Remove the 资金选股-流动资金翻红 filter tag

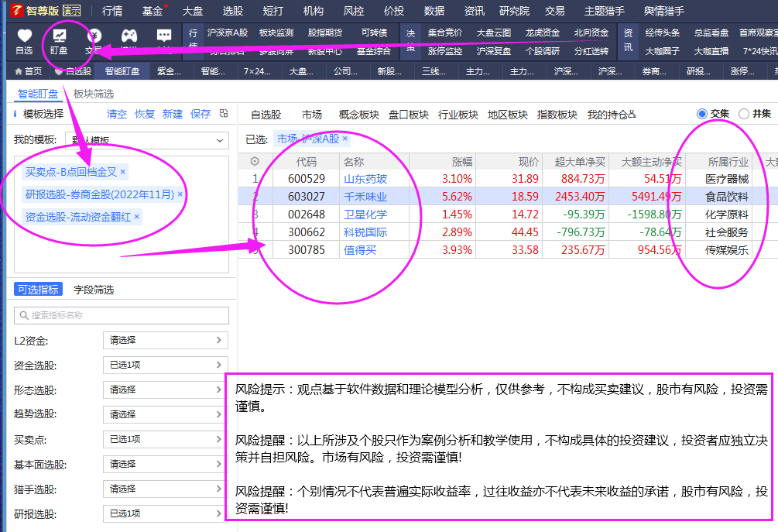(x=137, y=217)
